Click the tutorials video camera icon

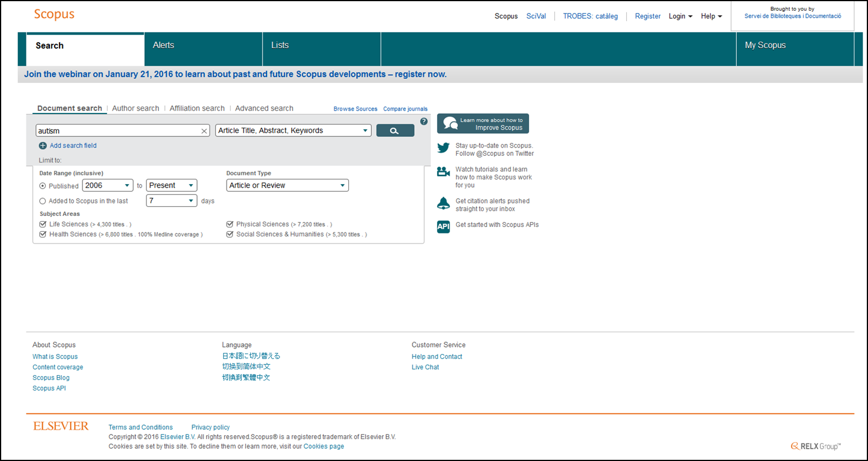444,171
